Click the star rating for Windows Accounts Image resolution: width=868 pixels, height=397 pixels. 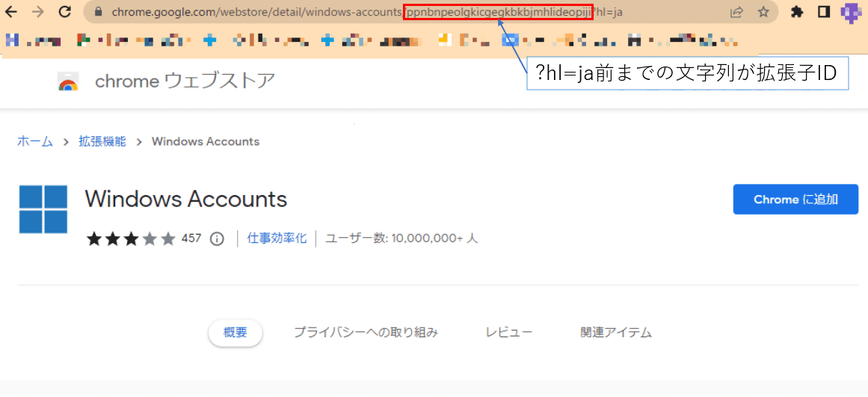pos(131,239)
